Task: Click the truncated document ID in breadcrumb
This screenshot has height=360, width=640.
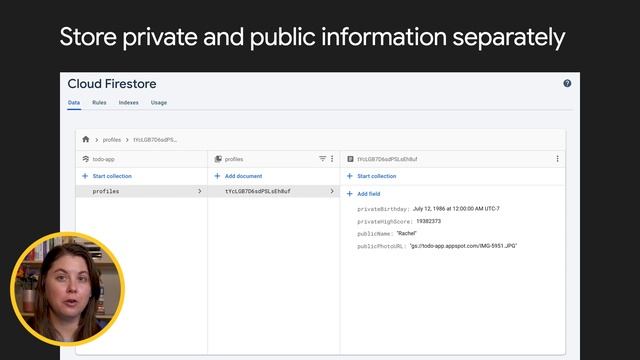Action: pyautogui.click(x=155, y=140)
